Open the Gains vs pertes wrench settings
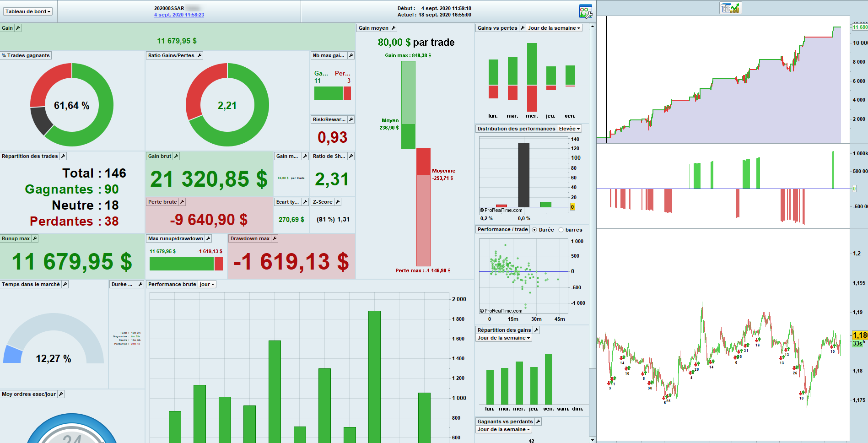The width and height of the screenshot is (868, 443). point(523,28)
